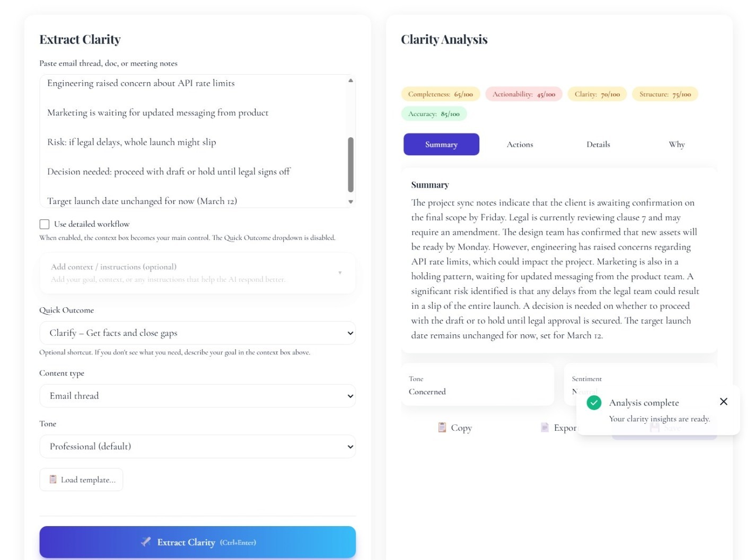Select the Copy clipboard icon

pos(442,427)
